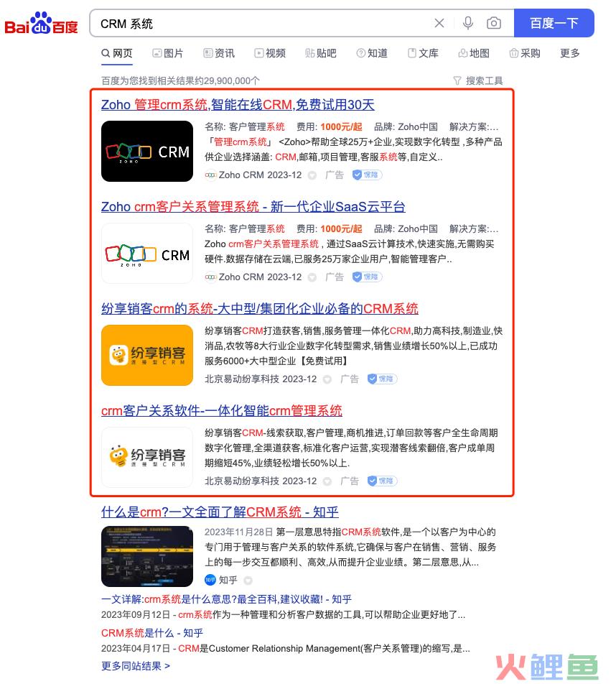Image resolution: width=616 pixels, height=684 pixels.
Task: Focus the CRM 系统 search input
Action: [x=261, y=24]
